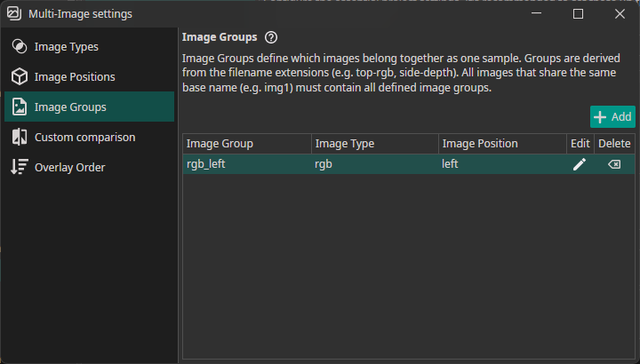Click the Delete column header
The width and height of the screenshot is (640, 364).
[x=614, y=144]
